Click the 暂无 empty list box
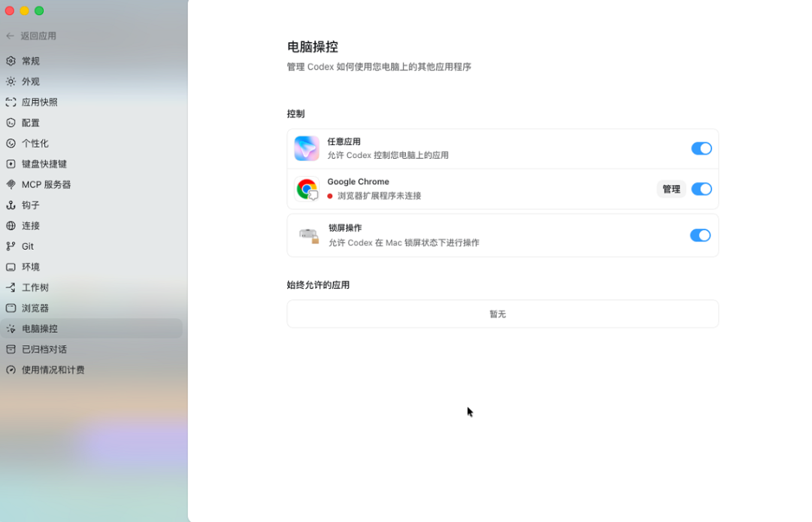 tap(502, 314)
